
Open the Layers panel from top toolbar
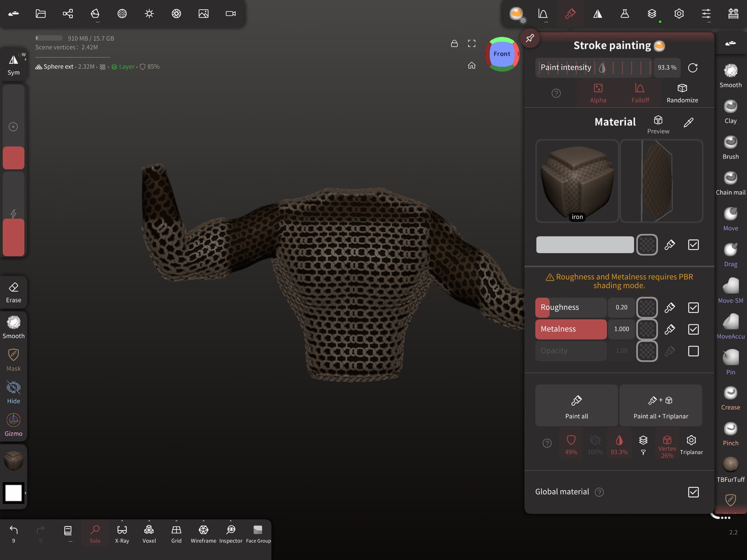652,14
